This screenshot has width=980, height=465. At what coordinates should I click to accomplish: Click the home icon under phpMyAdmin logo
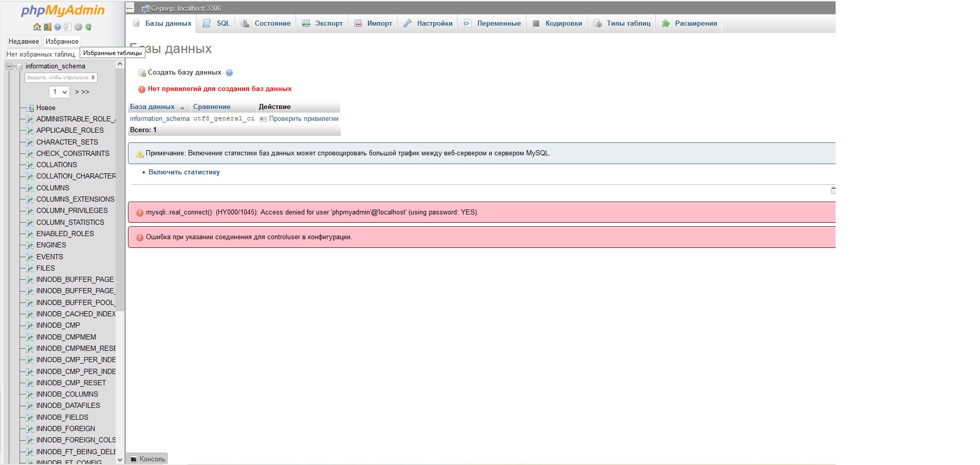point(36,27)
